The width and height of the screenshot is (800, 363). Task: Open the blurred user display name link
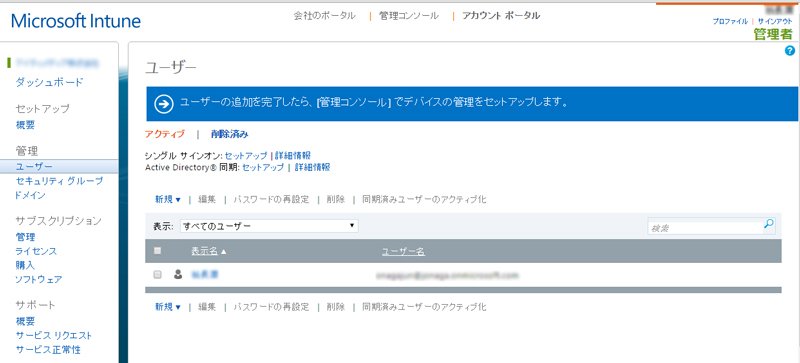[205, 275]
